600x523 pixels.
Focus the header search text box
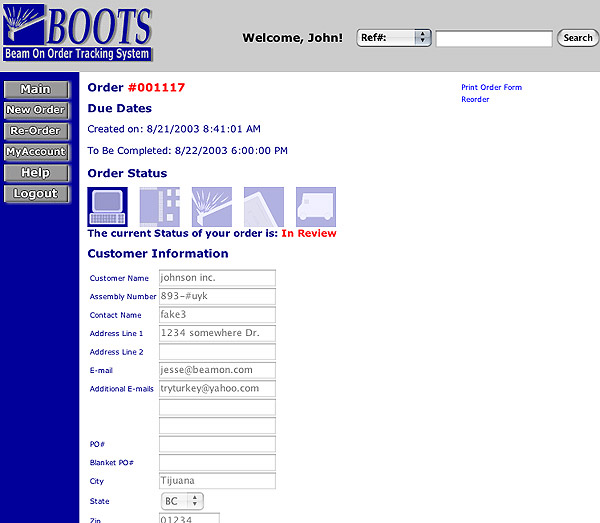pyautogui.click(x=494, y=38)
